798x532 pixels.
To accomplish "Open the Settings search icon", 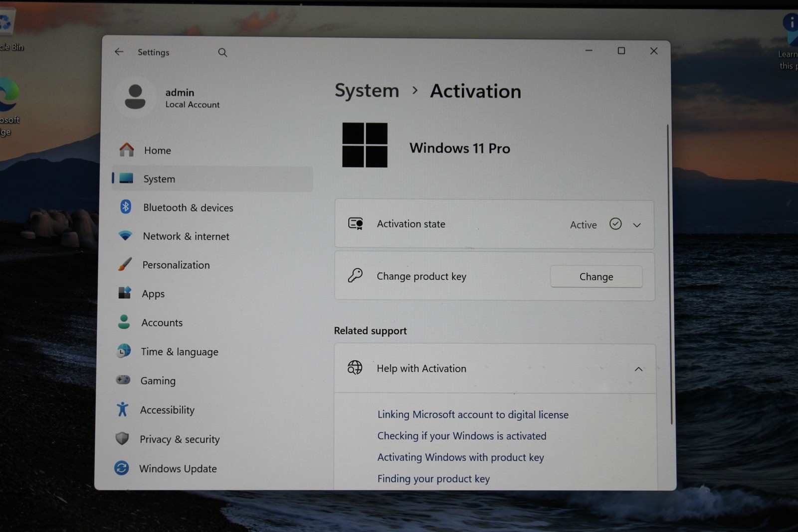I will [x=222, y=52].
